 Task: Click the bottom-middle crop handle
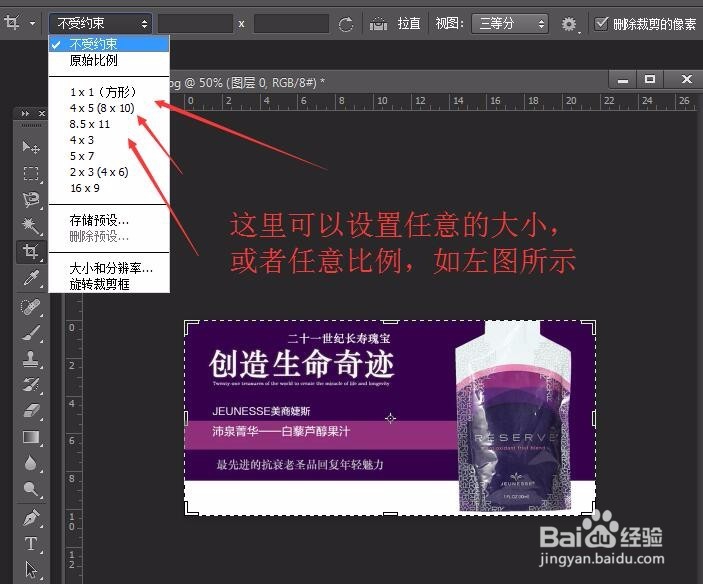[x=391, y=514]
